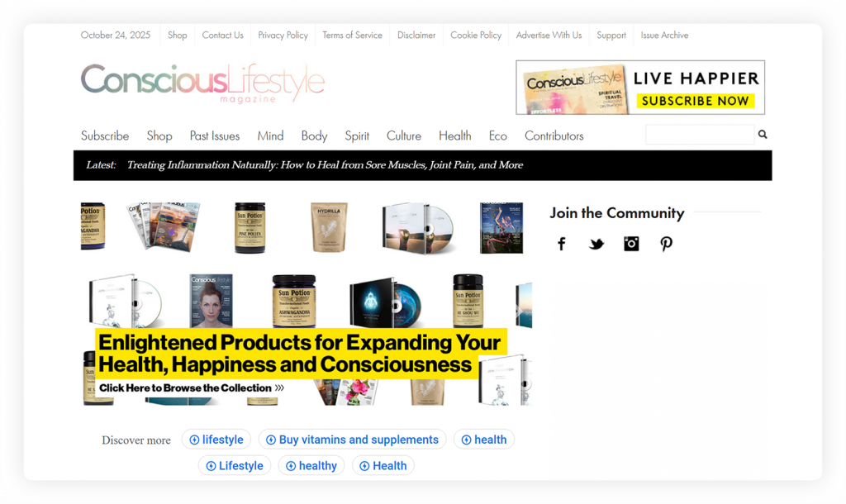Click the Subscribe Now banner

point(640,88)
